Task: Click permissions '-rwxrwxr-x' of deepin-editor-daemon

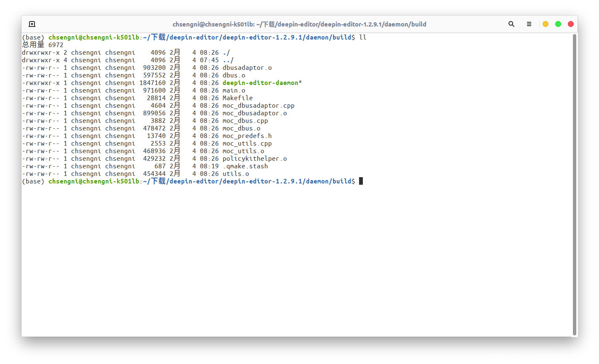Action: tap(41, 83)
